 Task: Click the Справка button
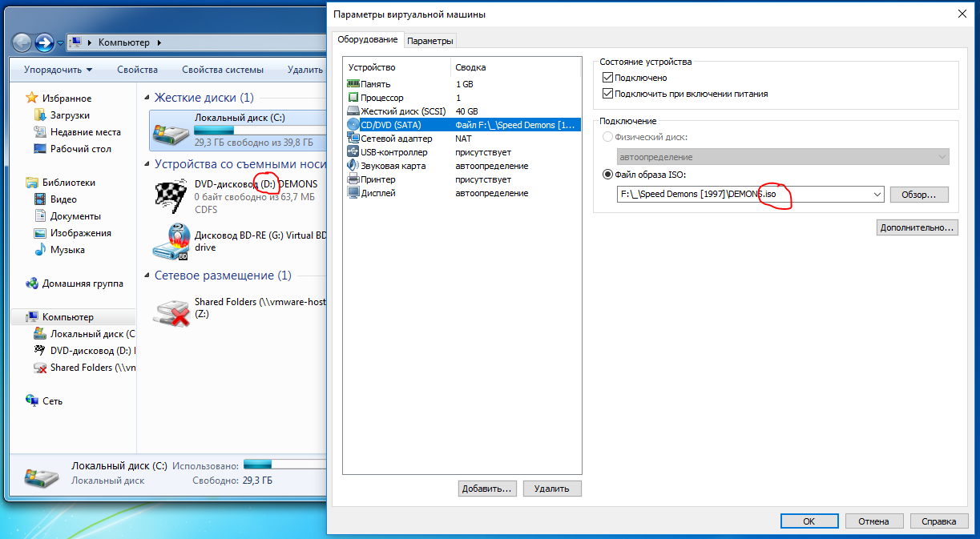(x=938, y=521)
